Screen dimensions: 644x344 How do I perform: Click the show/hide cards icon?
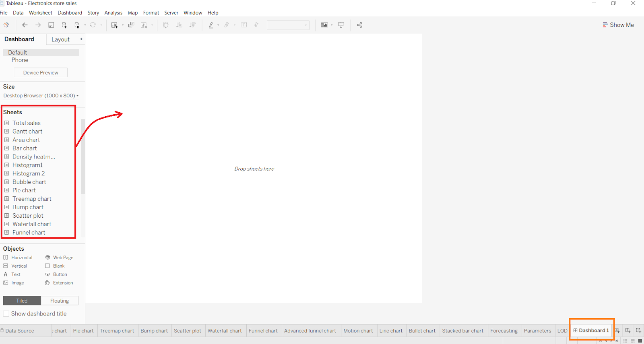pyautogui.click(x=324, y=25)
